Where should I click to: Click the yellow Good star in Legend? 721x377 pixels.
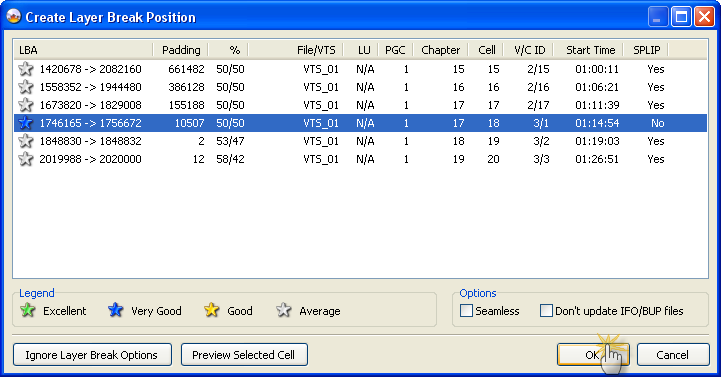(211, 310)
